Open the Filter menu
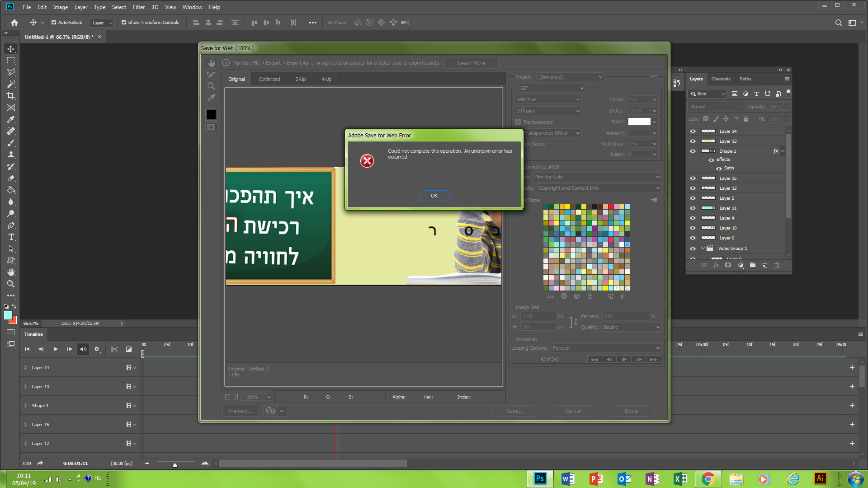Image resolution: width=868 pixels, height=488 pixels. pyautogui.click(x=138, y=7)
